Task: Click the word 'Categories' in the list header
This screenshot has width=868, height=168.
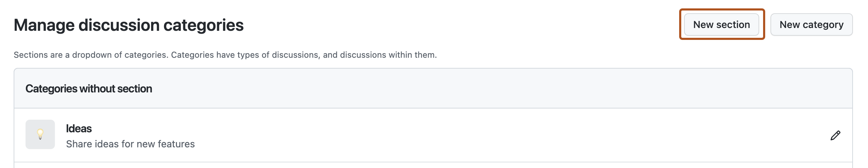Action: click(51, 89)
